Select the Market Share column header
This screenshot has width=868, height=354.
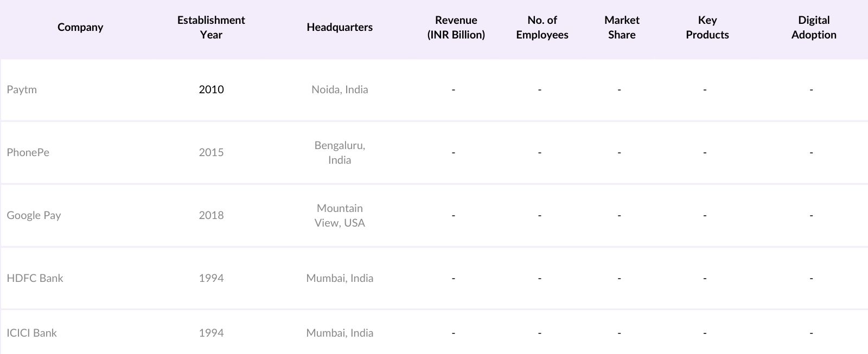[622, 27]
